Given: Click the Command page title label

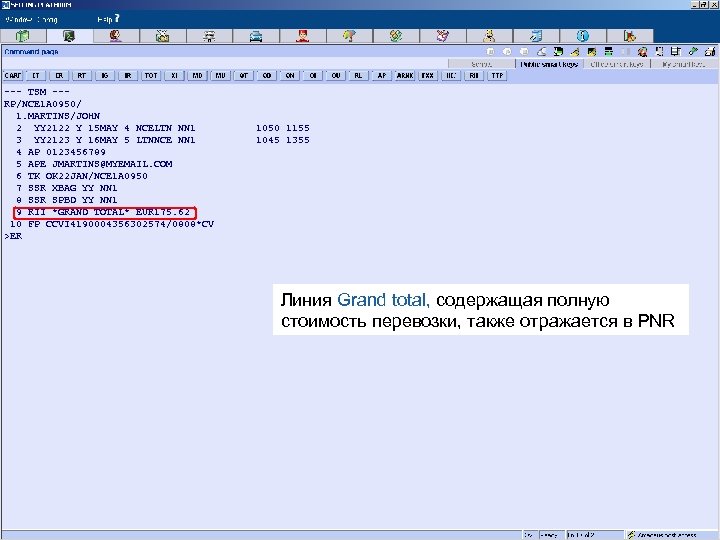Looking at the screenshot, I should 31,52.
